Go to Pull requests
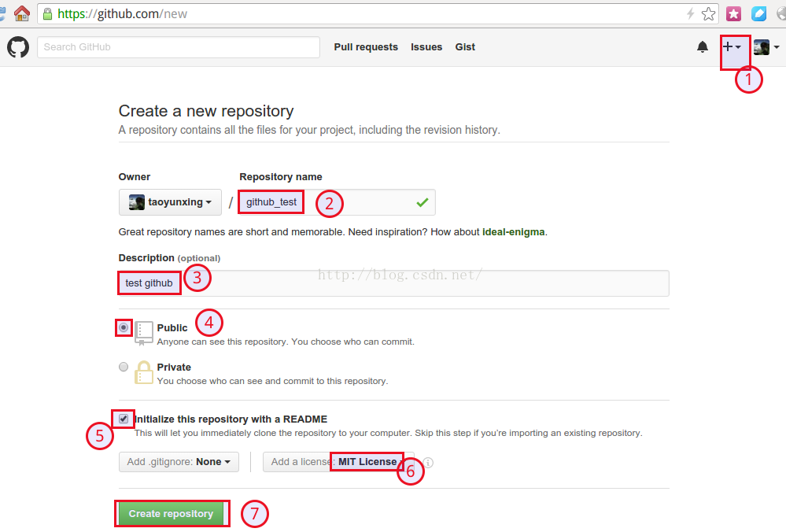 click(x=366, y=47)
